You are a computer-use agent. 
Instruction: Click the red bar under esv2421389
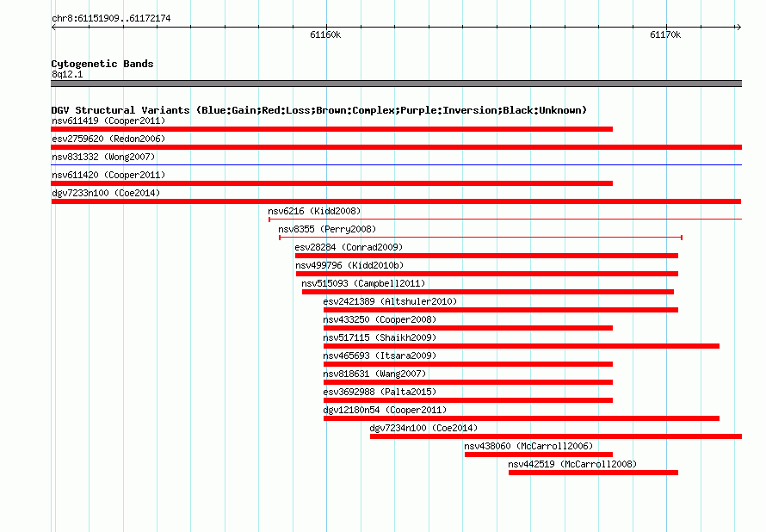pyautogui.click(x=501, y=310)
